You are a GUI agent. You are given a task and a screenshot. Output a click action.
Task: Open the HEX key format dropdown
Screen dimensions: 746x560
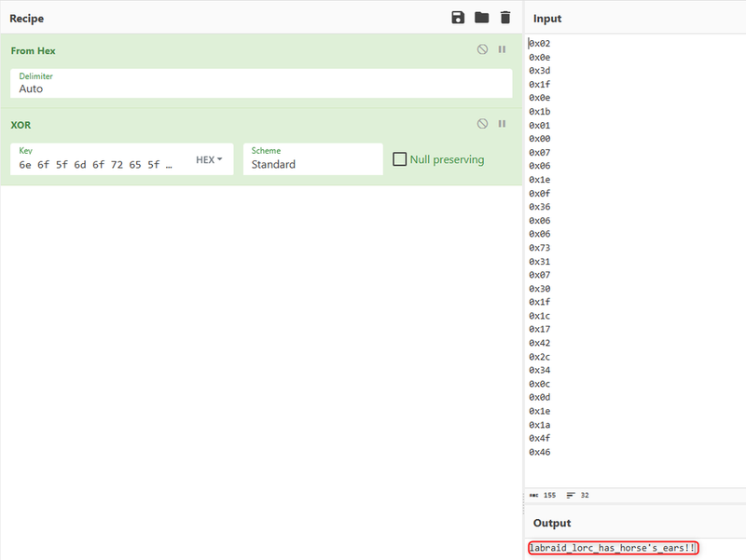point(207,158)
